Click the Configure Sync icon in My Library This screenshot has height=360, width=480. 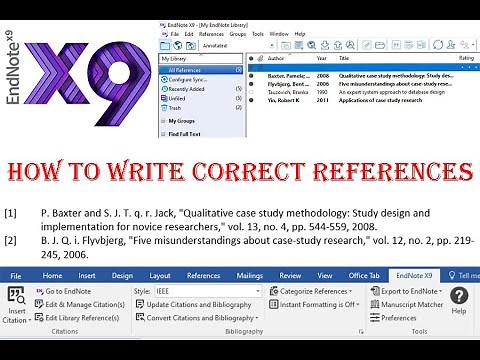click(x=164, y=79)
